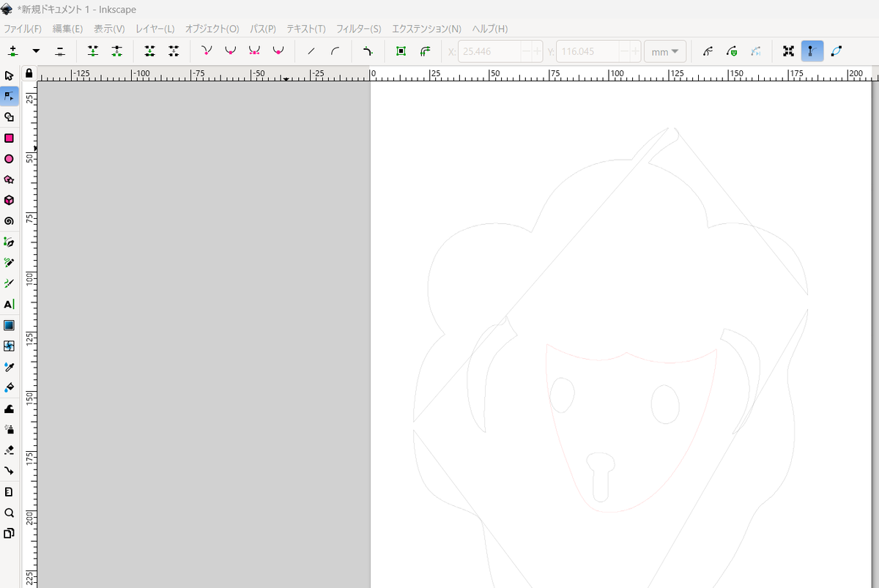Select the Ellipse tool
Viewport: 879px width, 588px height.
9,159
